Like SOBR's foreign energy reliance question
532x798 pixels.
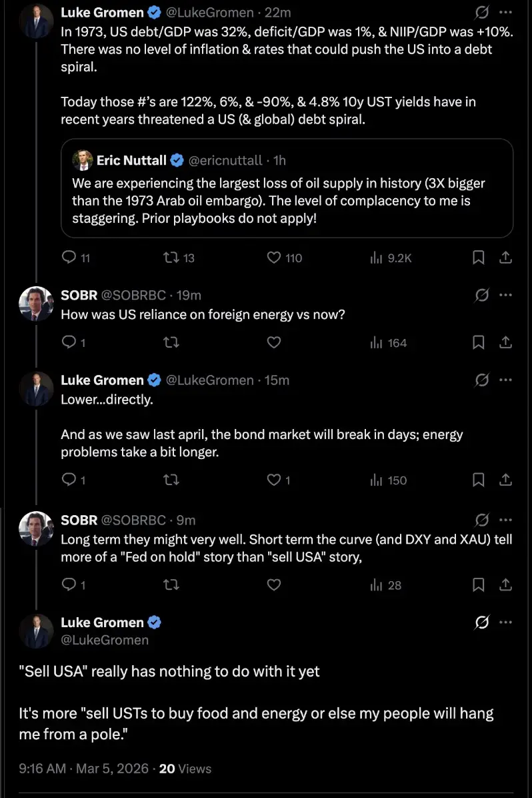(x=273, y=343)
